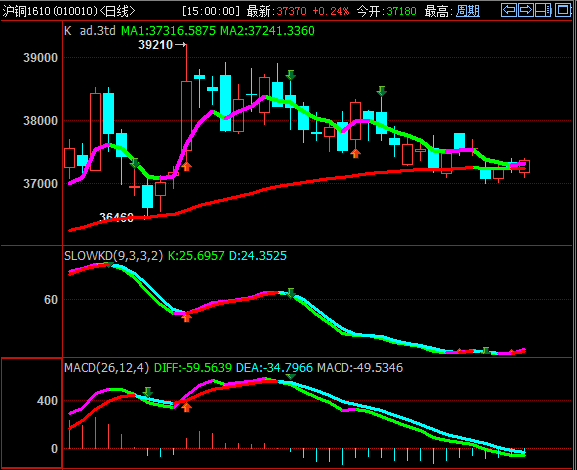The image size is (577, 470).
Task: Click the chart title 沪铜1610(010010)<日线>
Action: point(69,11)
